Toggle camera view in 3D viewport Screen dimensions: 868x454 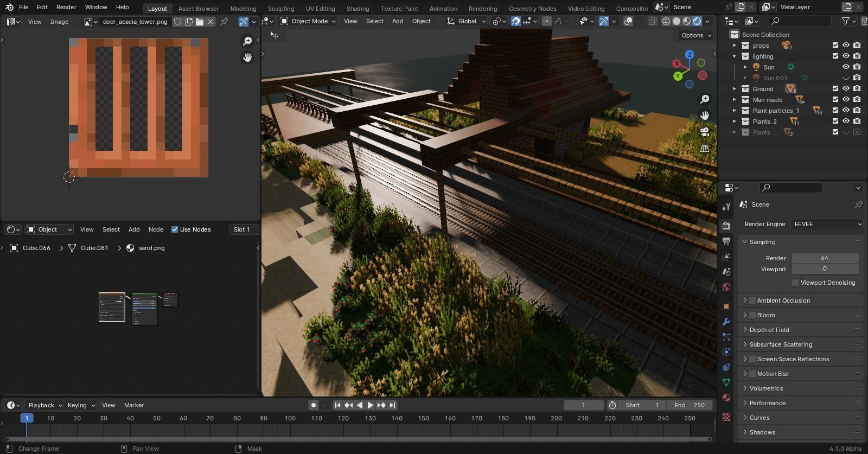[705, 132]
